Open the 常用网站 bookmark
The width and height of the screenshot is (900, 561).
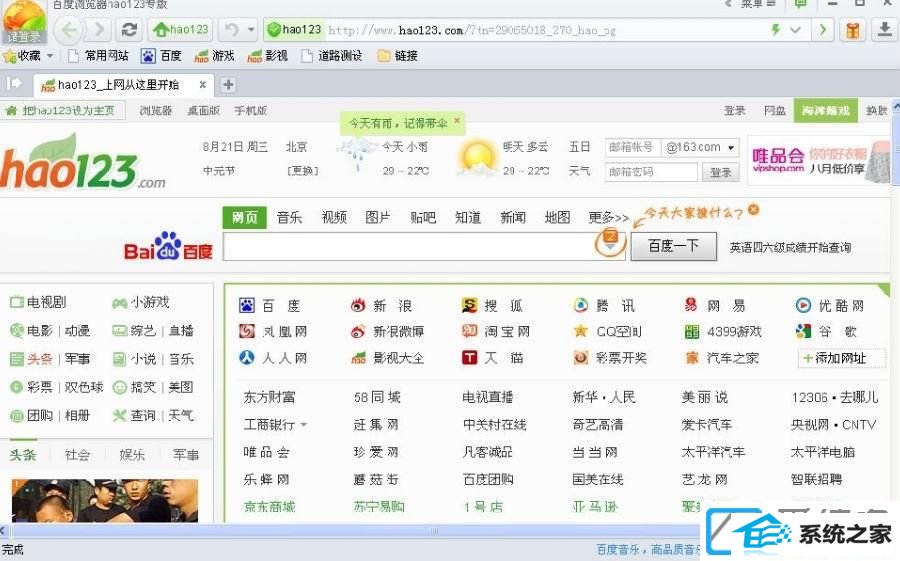tap(98, 56)
